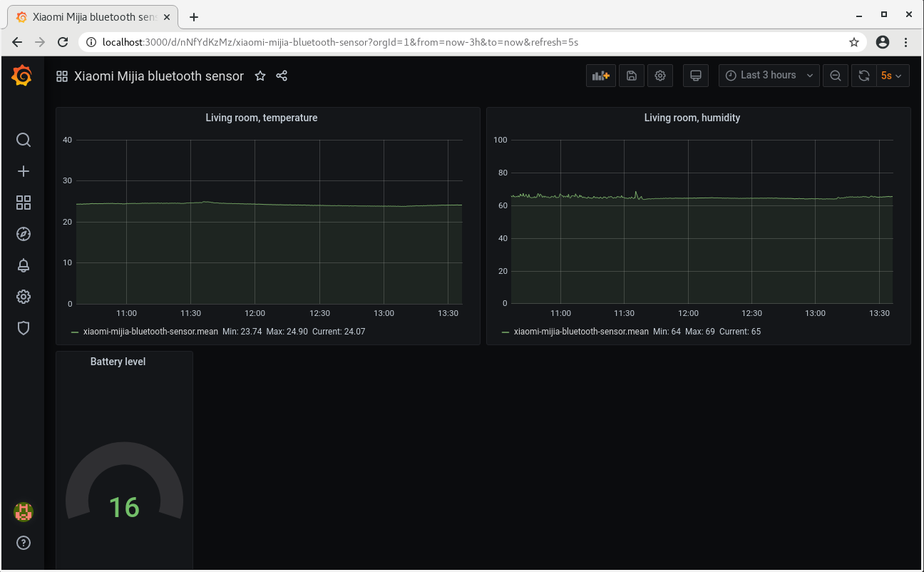Screen dimensions: 924x572
Task: Open the Configuration gear in sidebar
Action: click(x=24, y=297)
